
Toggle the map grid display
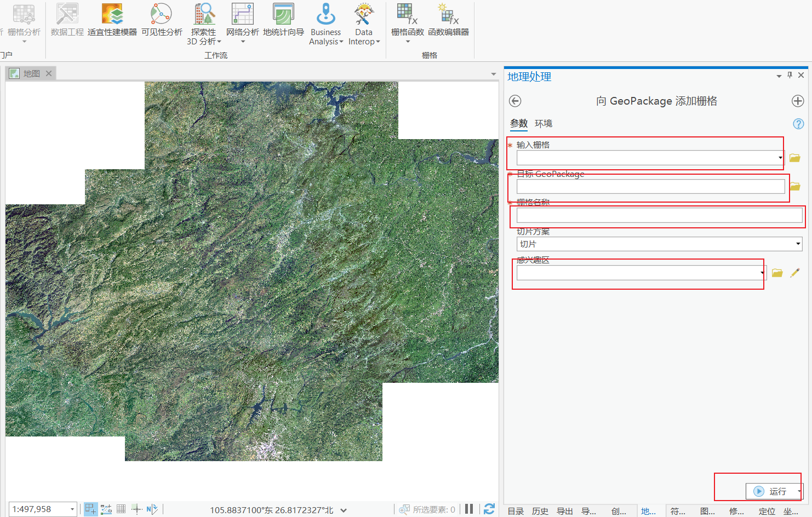[x=121, y=509]
